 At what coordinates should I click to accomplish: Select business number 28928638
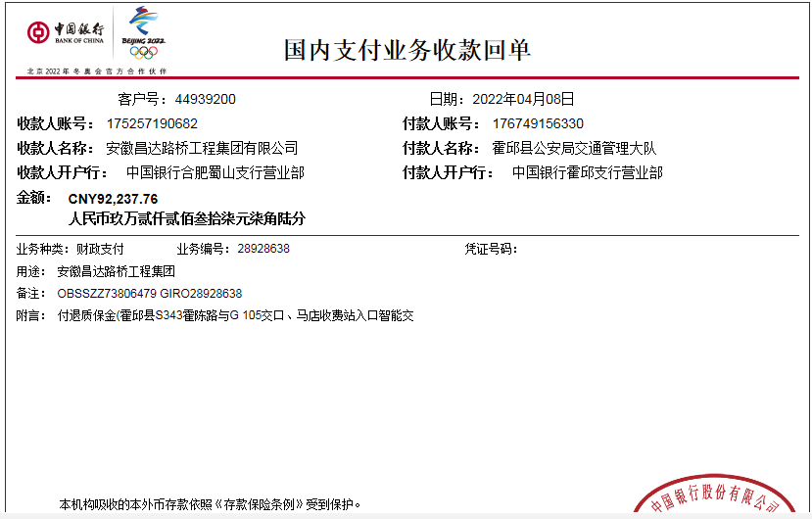pos(263,249)
